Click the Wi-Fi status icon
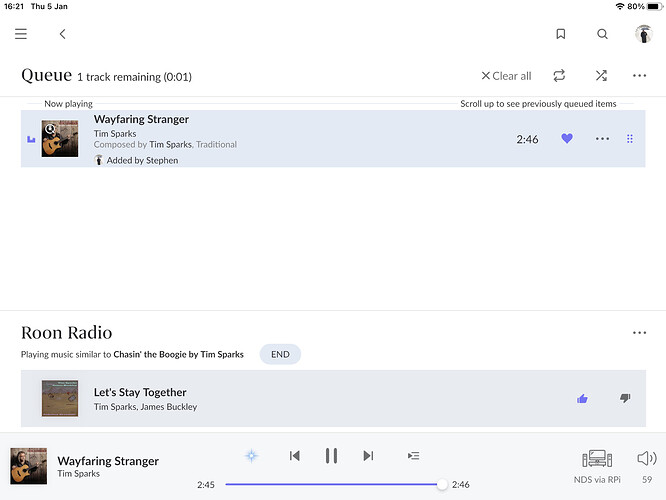The image size is (666, 500). (x=620, y=6)
